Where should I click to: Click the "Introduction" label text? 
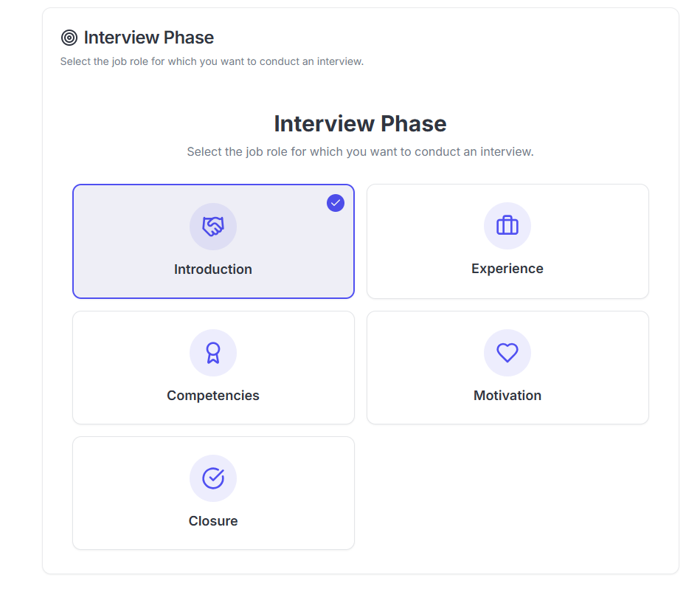[213, 269]
